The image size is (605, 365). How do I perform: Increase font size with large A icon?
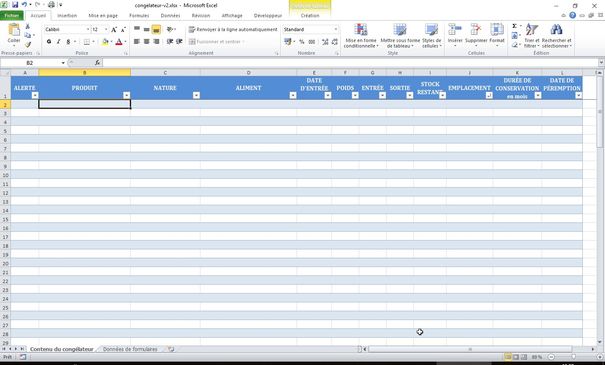pos(114,29)
